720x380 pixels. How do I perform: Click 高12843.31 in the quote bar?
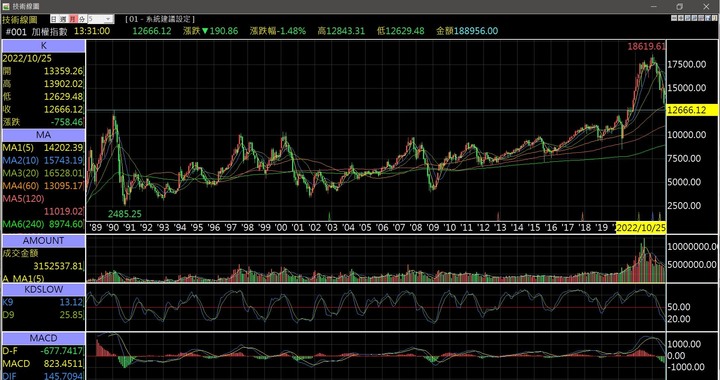pyautogui.click(x=341, y=31)
